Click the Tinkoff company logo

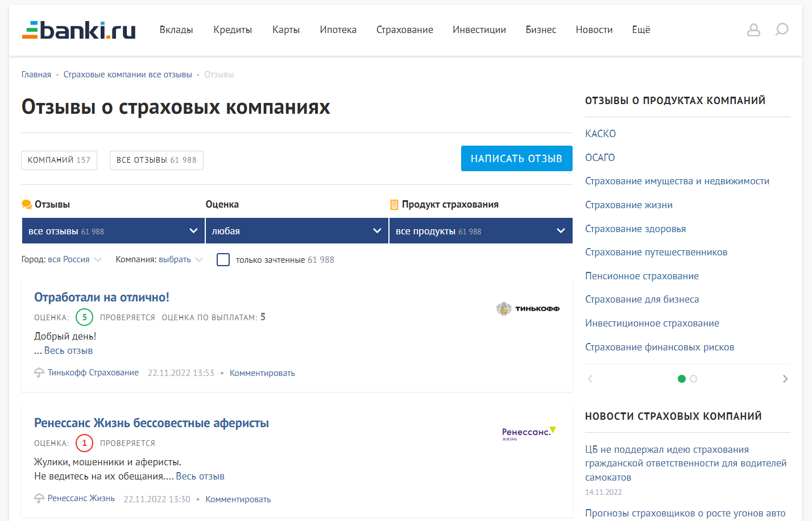click(528, 309)
